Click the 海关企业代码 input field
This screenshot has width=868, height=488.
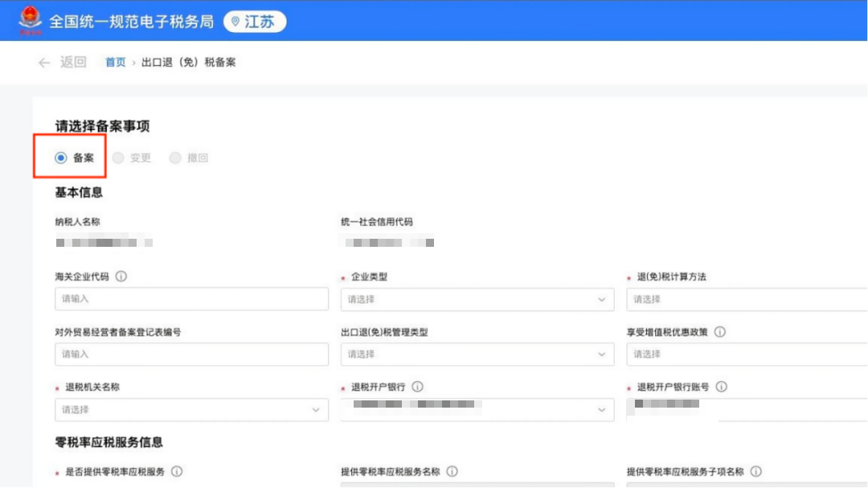(x=191, y=299)
